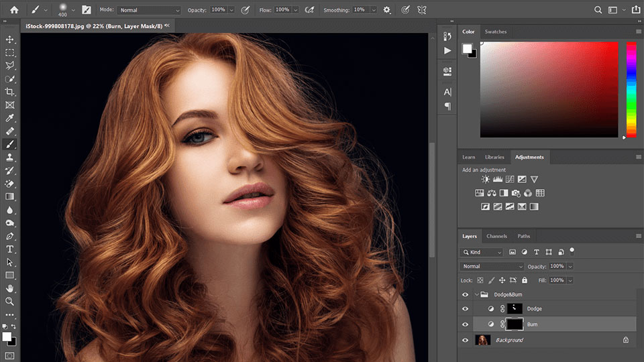Image resolution: width=644 pixels, height=362 pixels.
Task: Hide the Burn layer with eye icon
Action: pyautogui.click(x=466, y=324)
